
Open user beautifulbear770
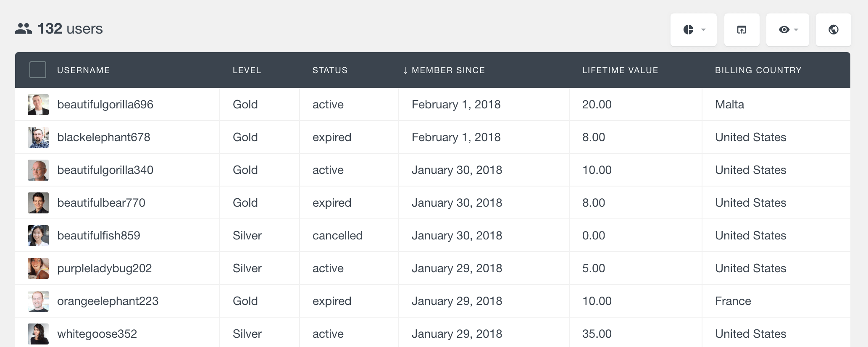(101, 203)
